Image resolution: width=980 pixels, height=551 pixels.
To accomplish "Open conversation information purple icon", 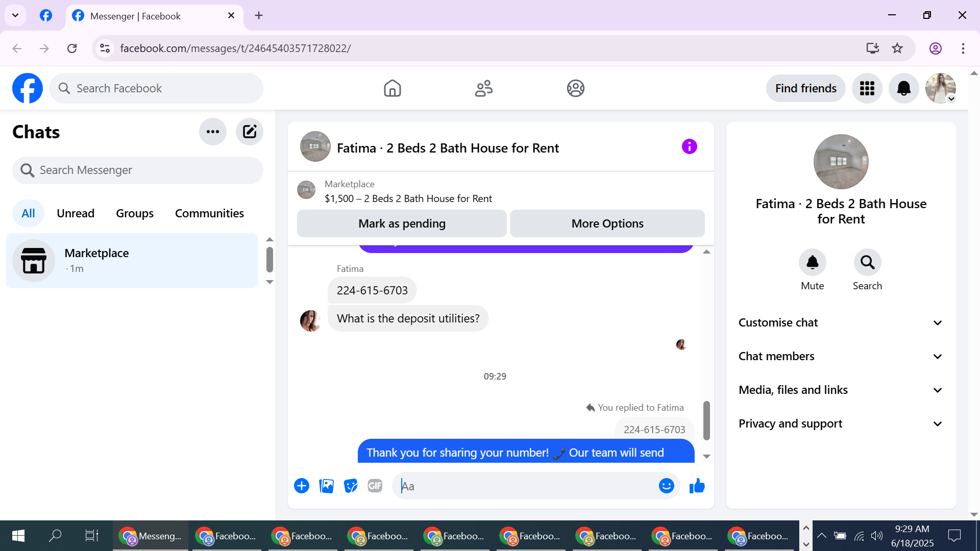I will coord(689,147).
